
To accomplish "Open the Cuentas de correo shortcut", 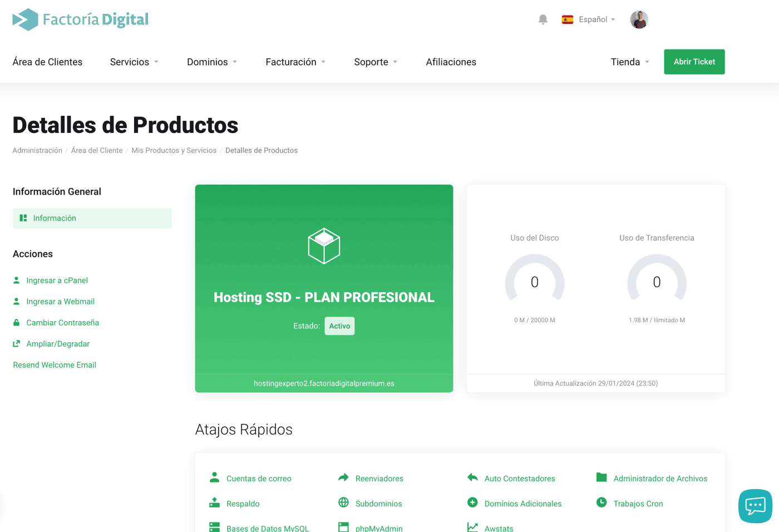I will (259, 479).
